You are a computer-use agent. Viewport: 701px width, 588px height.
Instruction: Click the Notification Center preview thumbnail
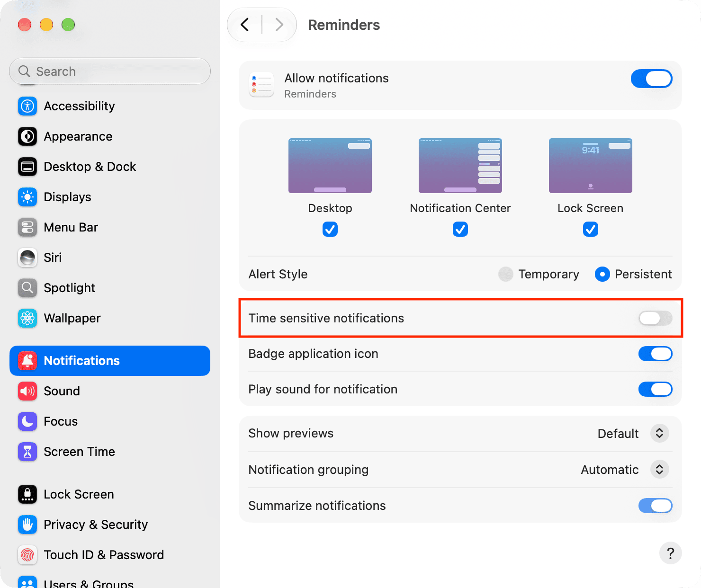click(x=460, y=166)
